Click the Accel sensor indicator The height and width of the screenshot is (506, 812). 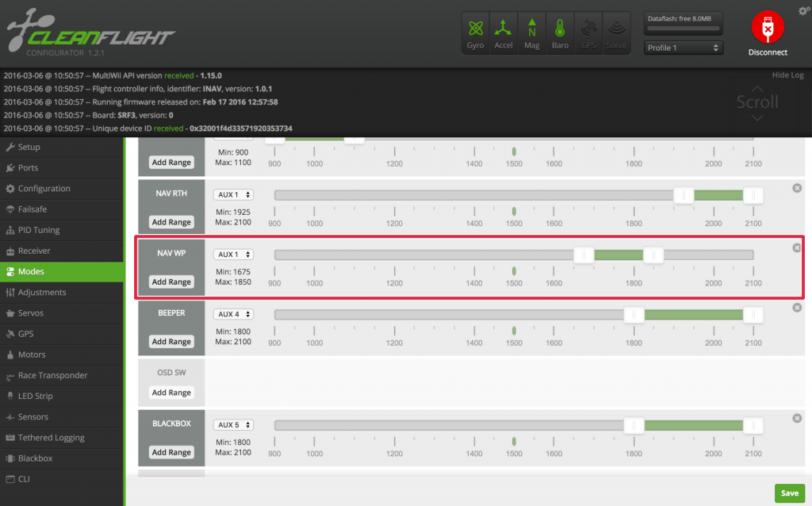504,32
